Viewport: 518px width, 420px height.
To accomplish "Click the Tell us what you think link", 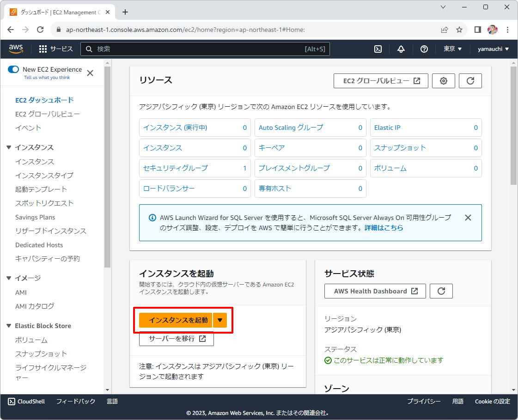I will click(47, 77).
